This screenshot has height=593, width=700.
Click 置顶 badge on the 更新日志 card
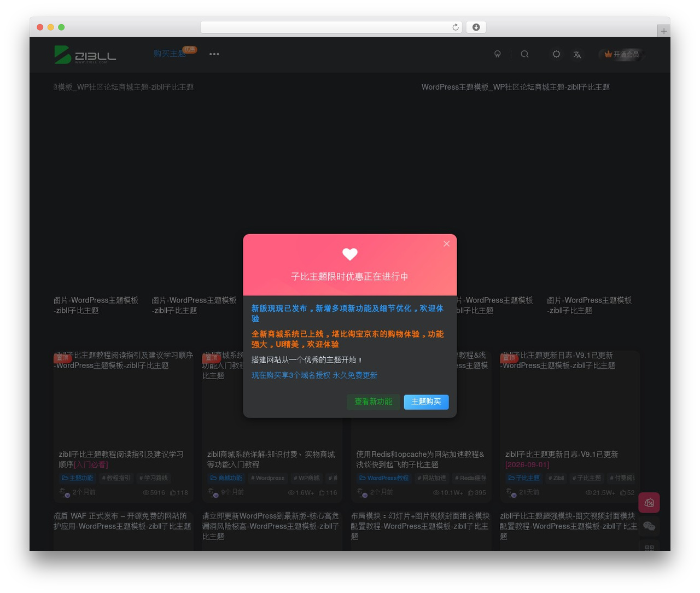click(x=509, y=358)
